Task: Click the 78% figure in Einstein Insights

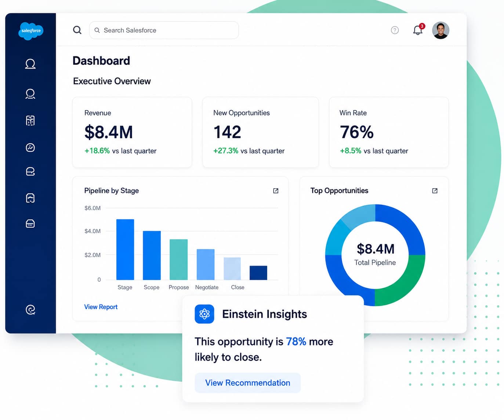Action: [x=296, y=342]
